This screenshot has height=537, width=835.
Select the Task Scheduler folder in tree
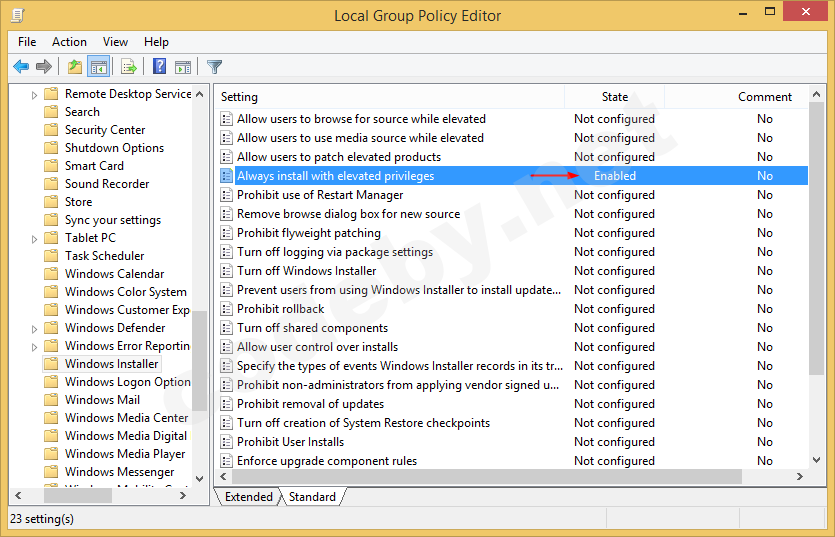[104, 256]
